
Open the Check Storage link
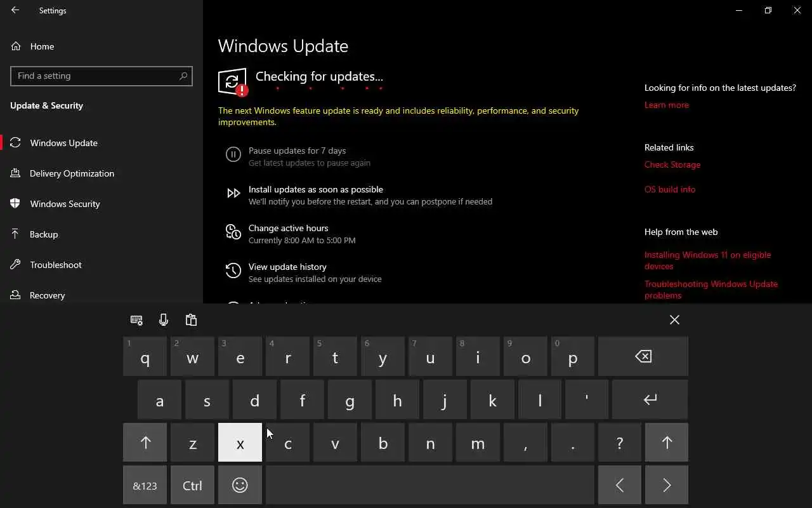pyautogui.click(x=672, y=164)
